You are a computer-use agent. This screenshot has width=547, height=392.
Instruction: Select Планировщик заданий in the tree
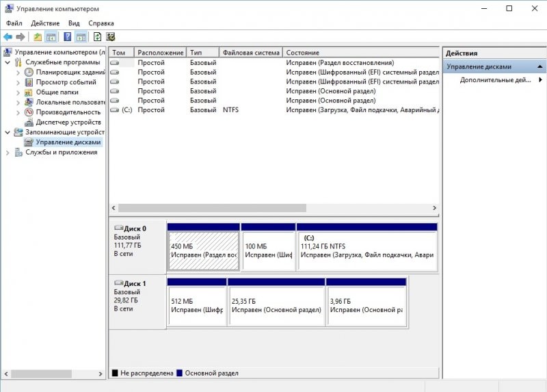click(x=70, y=72)
